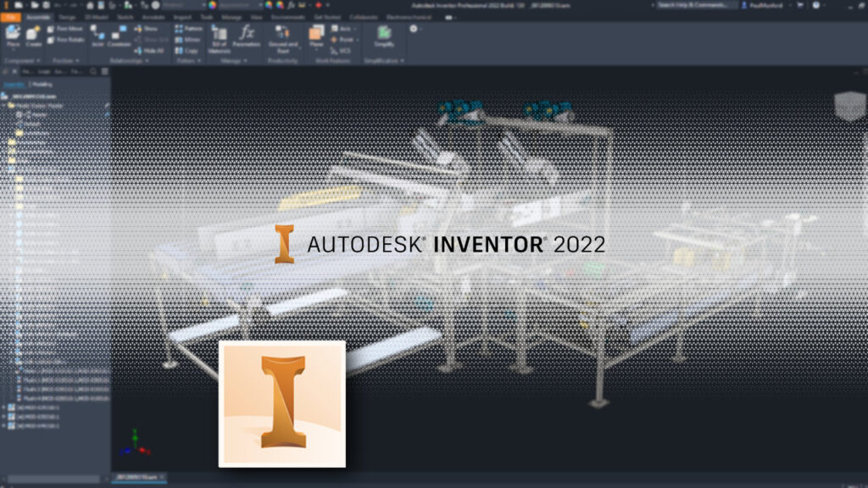Select the work Plane tool
Screen dimensions: 868x488
pyautogui.click(x=316, y=37)
